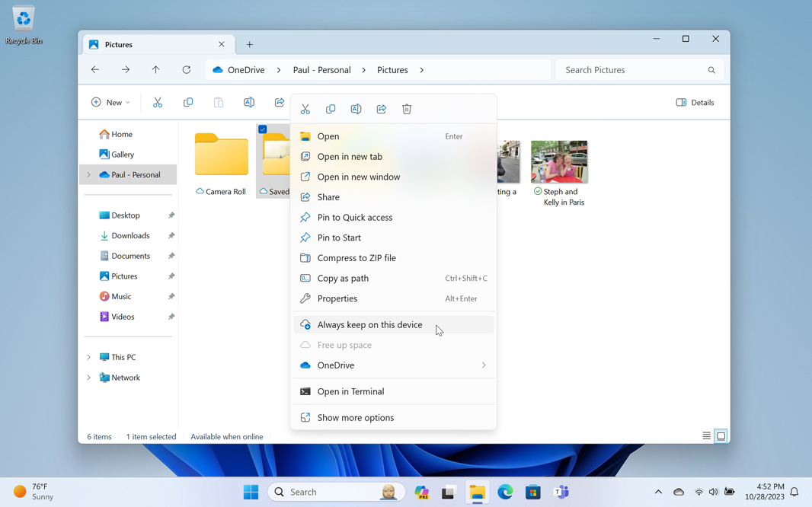812x507 pixels.
Task: Click the Cut scissors icon in context menu
Action: (305, 109)
